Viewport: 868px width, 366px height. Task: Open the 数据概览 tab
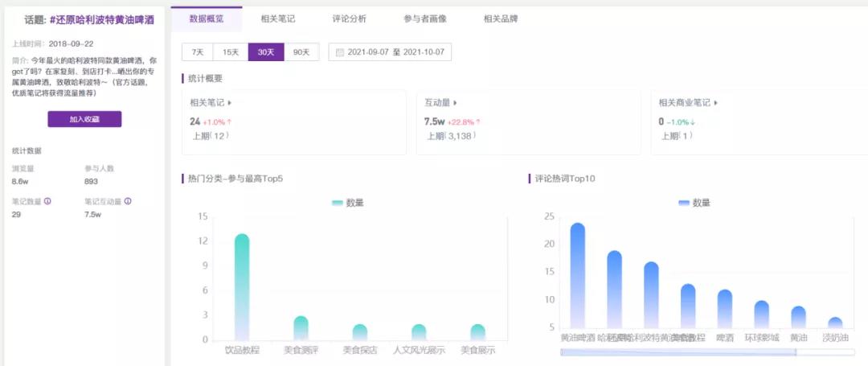[207, 19]
